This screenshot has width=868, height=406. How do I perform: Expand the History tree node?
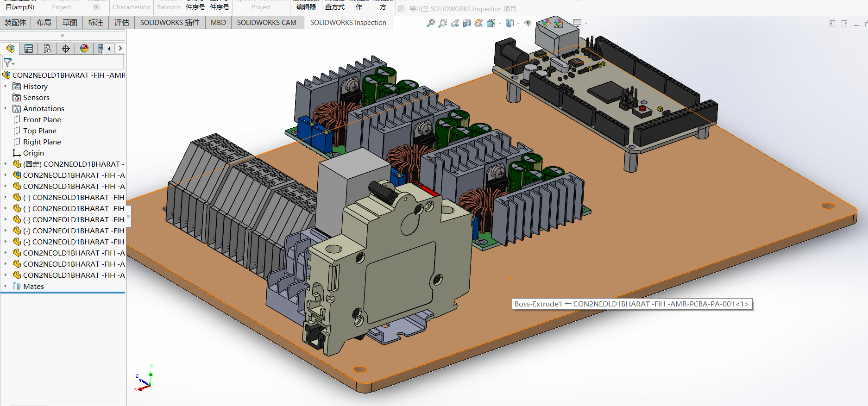tap(6, 86)
